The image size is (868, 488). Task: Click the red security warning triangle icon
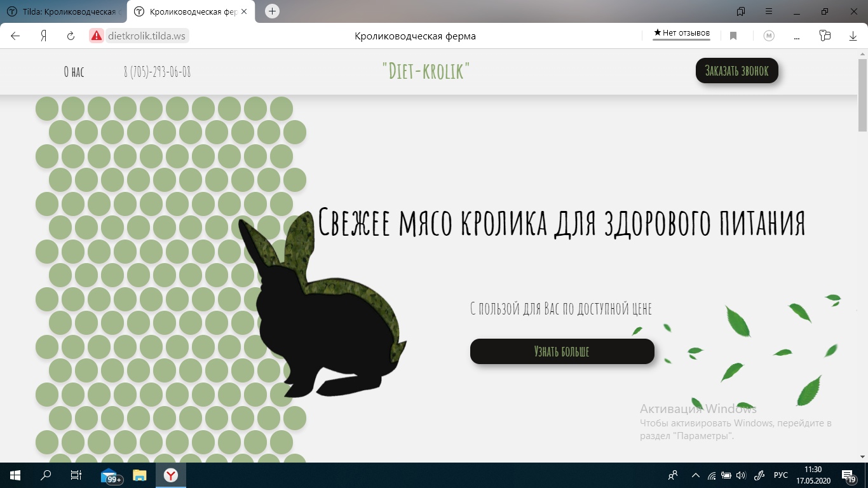point(97,36)
